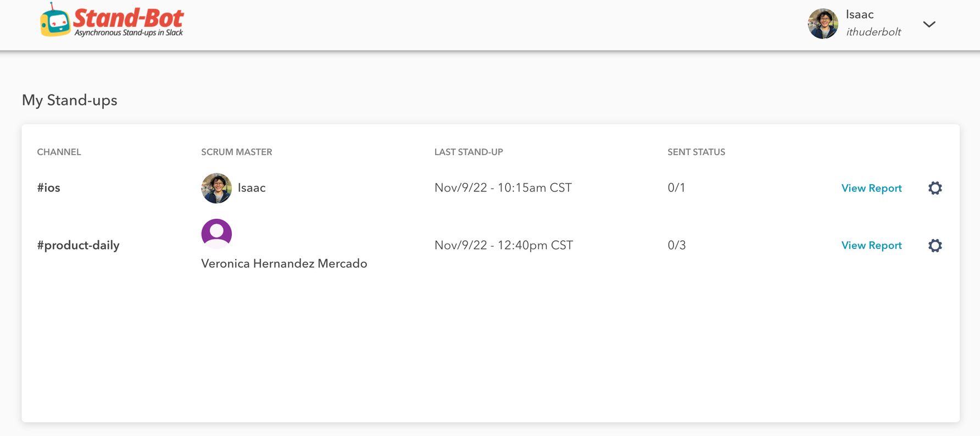Click the LAST STAND-UP column header
This screenshot has width=980, height=436.
[469, 152]
